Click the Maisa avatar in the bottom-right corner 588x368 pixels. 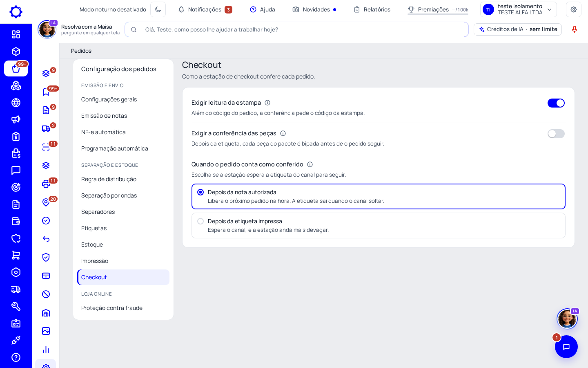(567, 319)
